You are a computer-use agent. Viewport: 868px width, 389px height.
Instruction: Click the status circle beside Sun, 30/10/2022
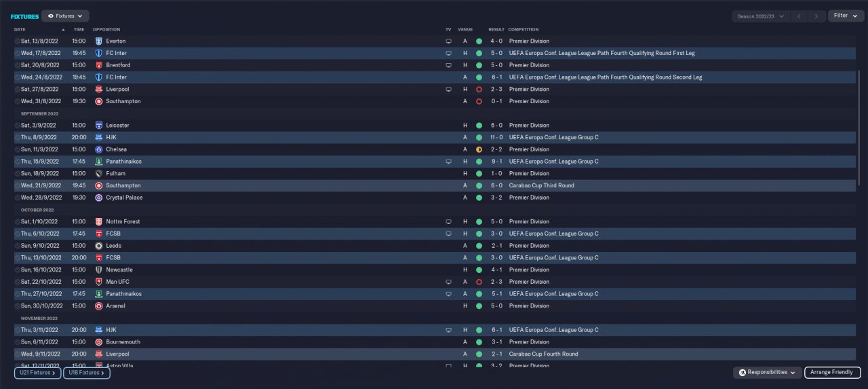coord(18,306)
